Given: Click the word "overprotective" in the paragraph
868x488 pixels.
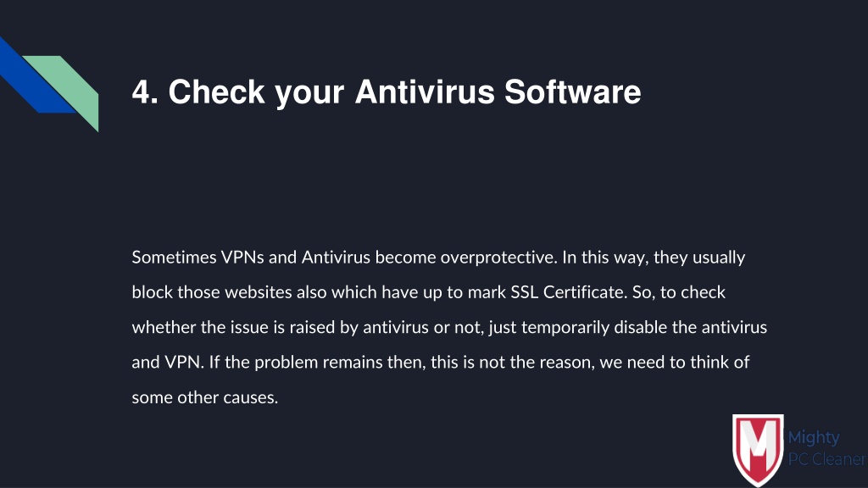Looking at the screenshot, I should [498, 258].
